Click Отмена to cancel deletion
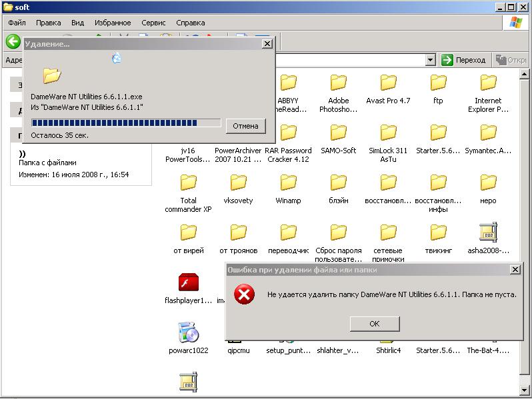 pos(245,126)
